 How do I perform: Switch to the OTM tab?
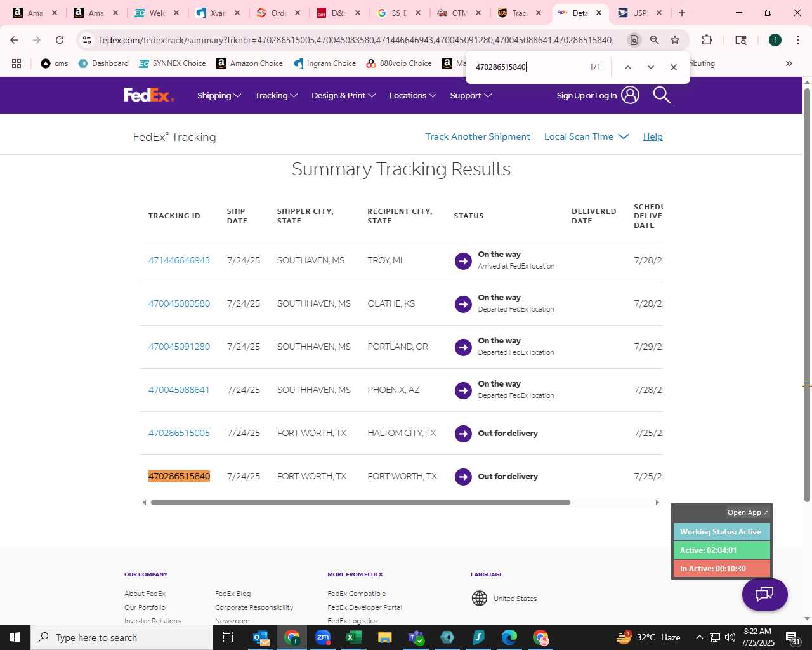pyautogui.click(x=460, y=13)
